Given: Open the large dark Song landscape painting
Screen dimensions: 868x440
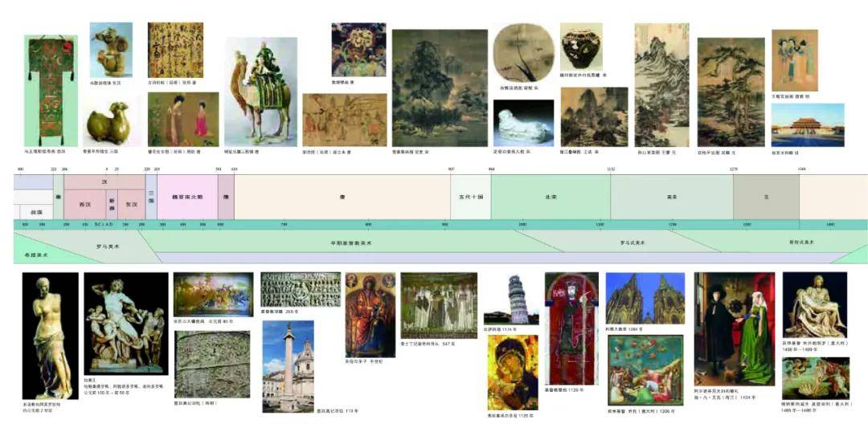Looking at the screenshot, I should 440,88.
